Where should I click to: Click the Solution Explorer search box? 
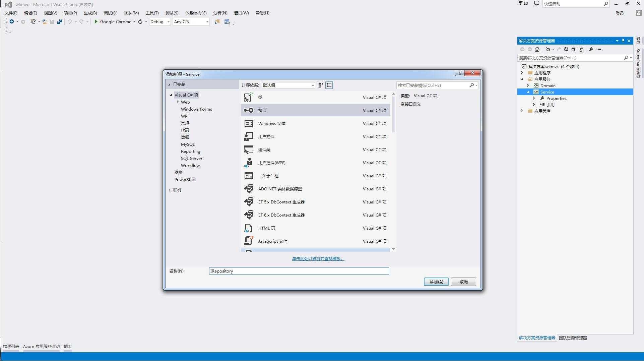(575, 58)
